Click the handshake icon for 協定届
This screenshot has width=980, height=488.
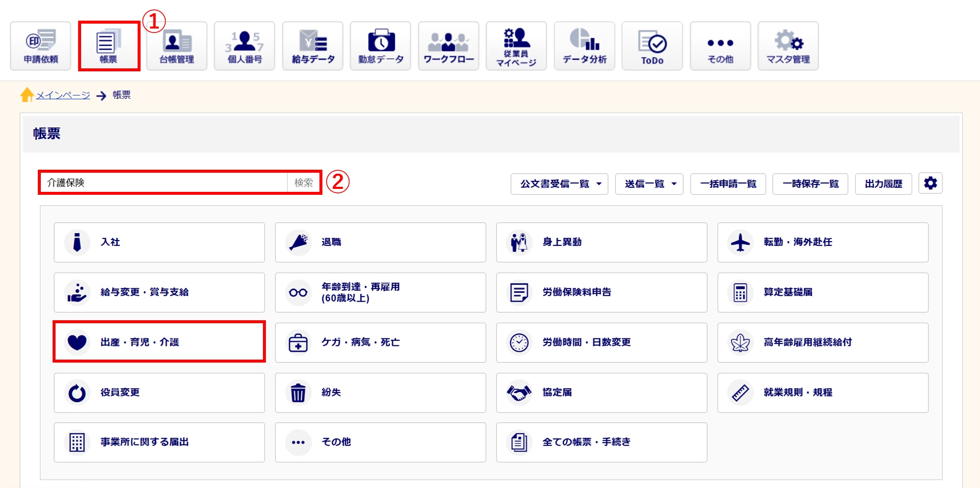tap(519, 393)
